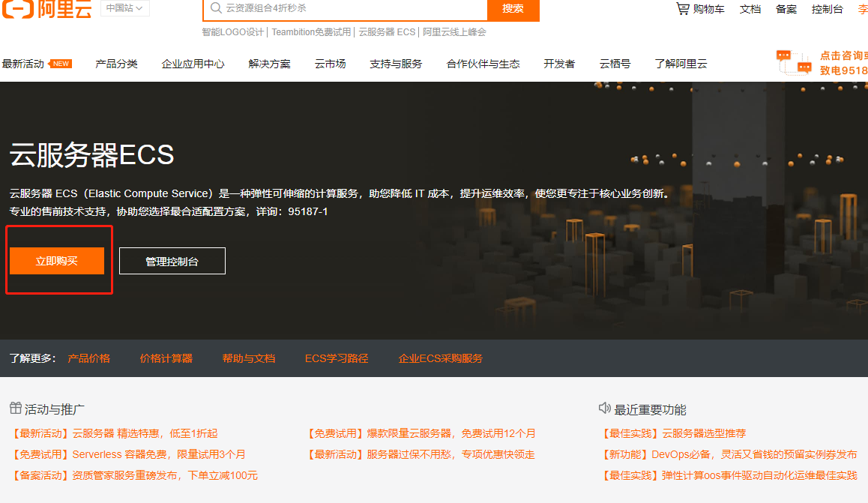Click the 文档 documentation entry at top right
Image resolution: width=868 pixels, height=503 pixels.
750,9
